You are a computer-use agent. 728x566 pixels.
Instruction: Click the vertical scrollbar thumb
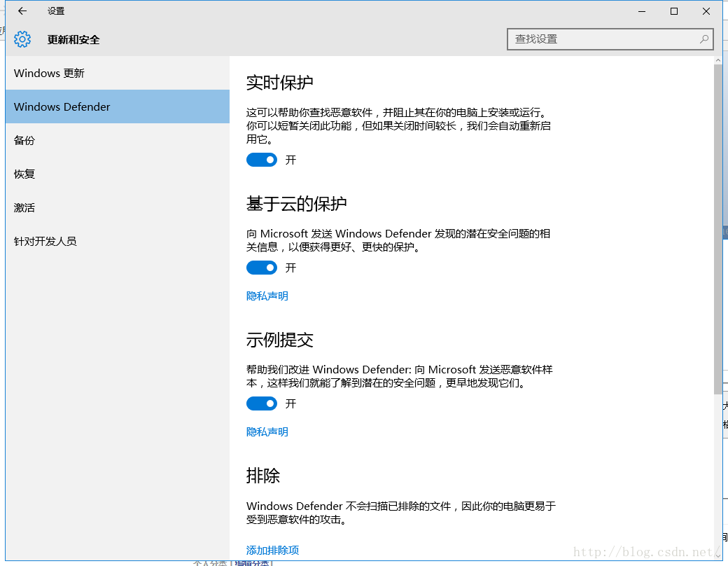[718, 230]
